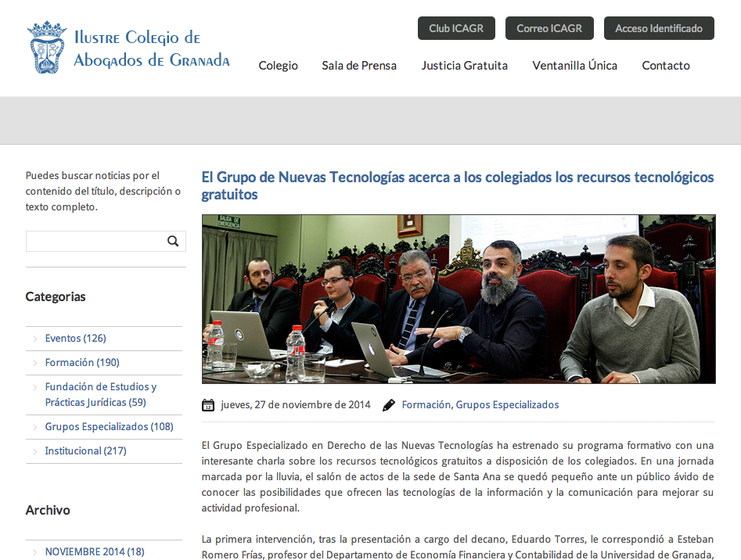This screenshot has width=741, height=560.
Task: Open the Ventanilla Única menu
Action: (x=574, y=66)
